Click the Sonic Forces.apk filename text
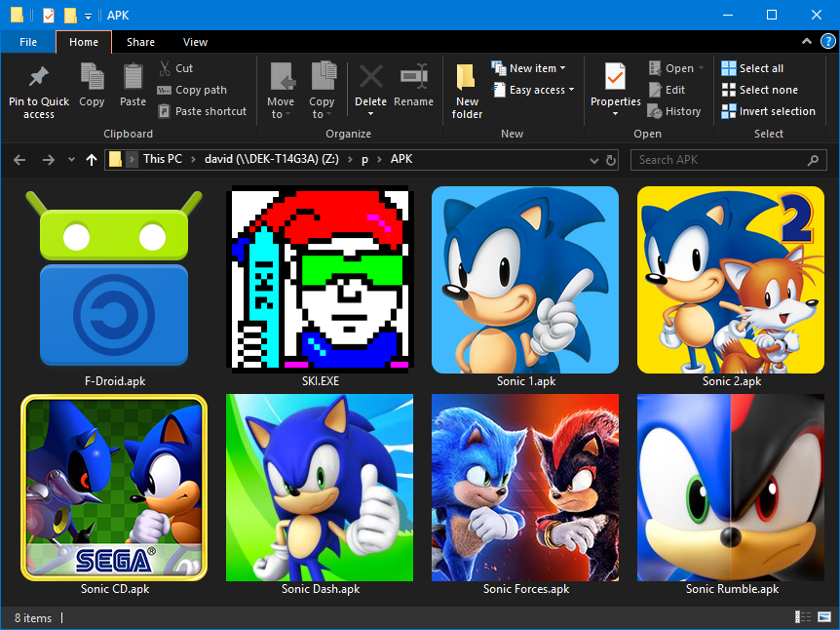Image resolution: width=840 pixels, height=630 pixels. click(526, 589)
